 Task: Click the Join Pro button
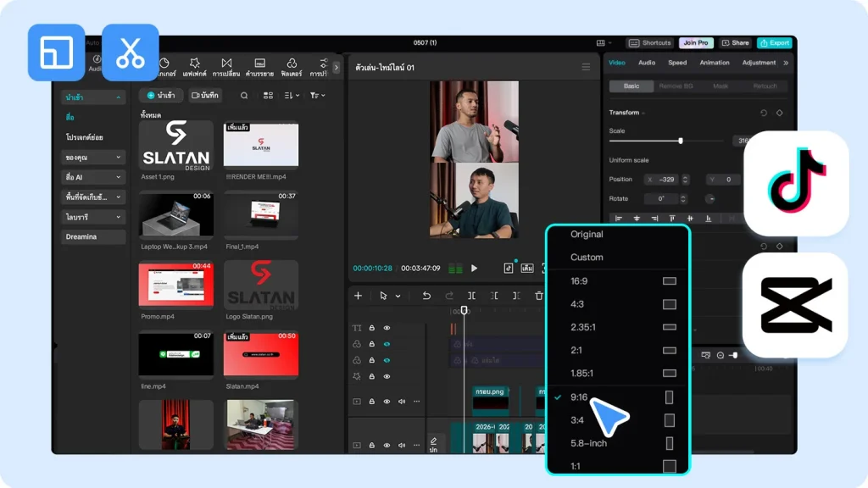pos(696,43)
